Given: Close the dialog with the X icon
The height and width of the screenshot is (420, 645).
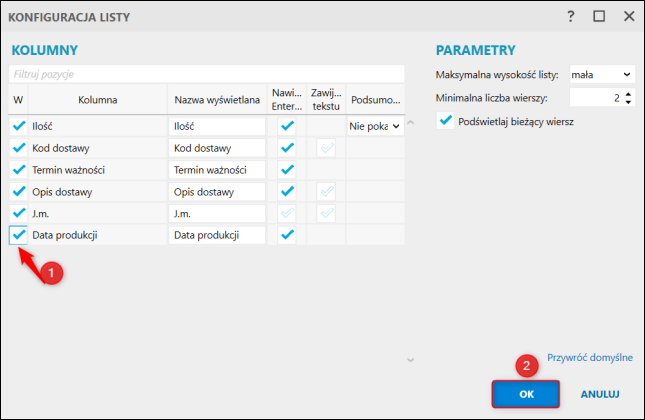Looking at the screenshot, I should [628, 16].
